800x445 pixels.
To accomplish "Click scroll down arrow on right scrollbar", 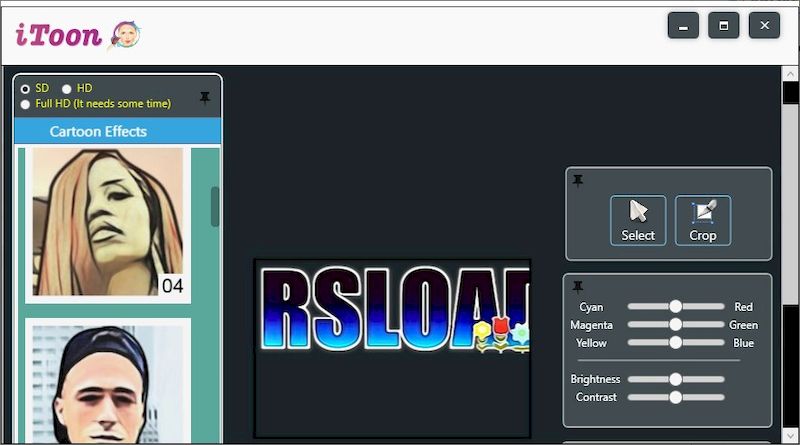I will pyautogui.click(x=790, y=436).
